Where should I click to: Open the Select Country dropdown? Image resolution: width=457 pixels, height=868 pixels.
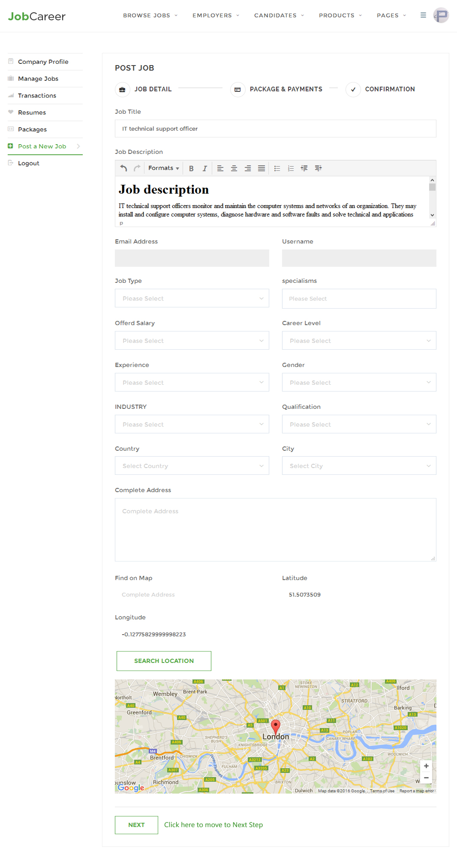[x=192, y=466]
